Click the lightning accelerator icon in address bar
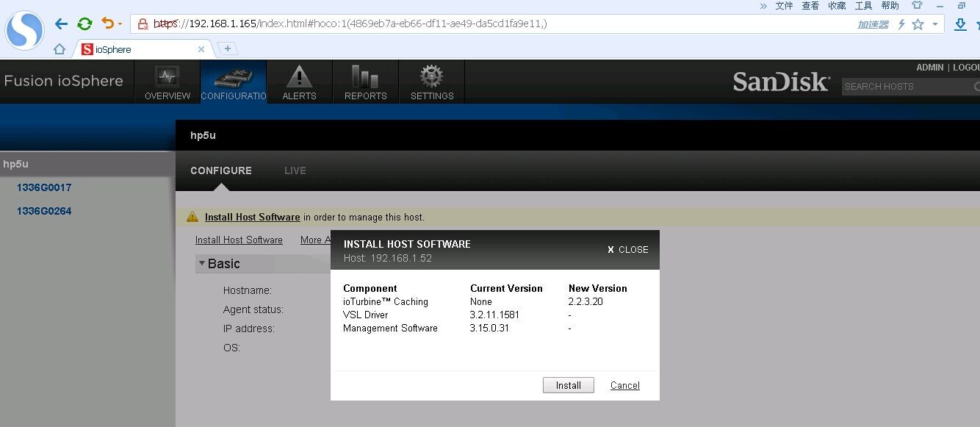This screenshot has height=427, width=980. point(901,24)
